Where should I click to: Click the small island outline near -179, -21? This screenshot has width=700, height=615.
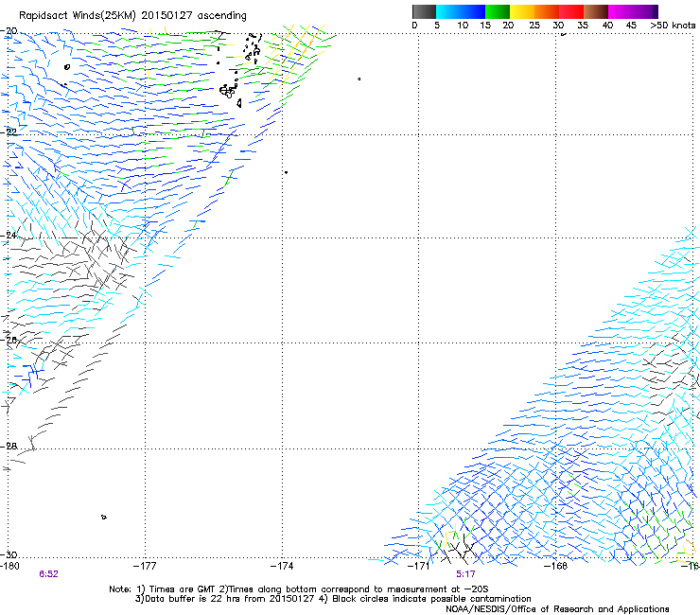pos(67,67)
